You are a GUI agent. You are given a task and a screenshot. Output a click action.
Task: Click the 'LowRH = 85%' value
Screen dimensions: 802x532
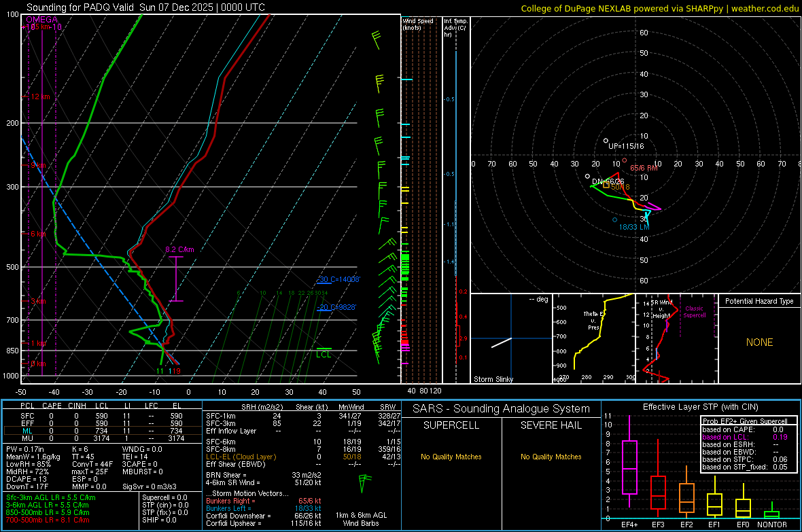28,464
